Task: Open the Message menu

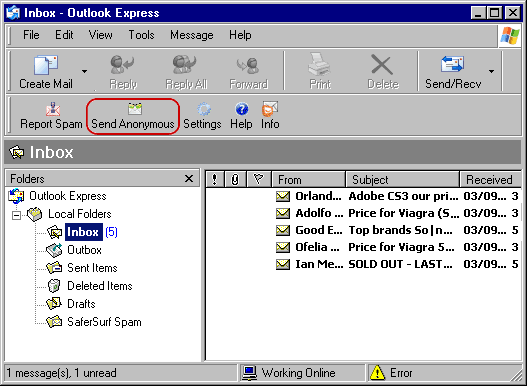Action: coord(192,35)
